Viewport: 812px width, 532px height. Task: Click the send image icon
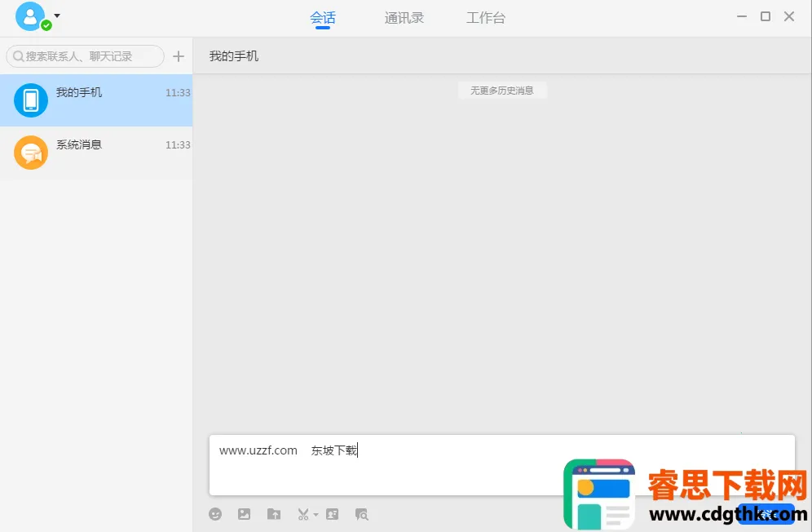(244, 514)
